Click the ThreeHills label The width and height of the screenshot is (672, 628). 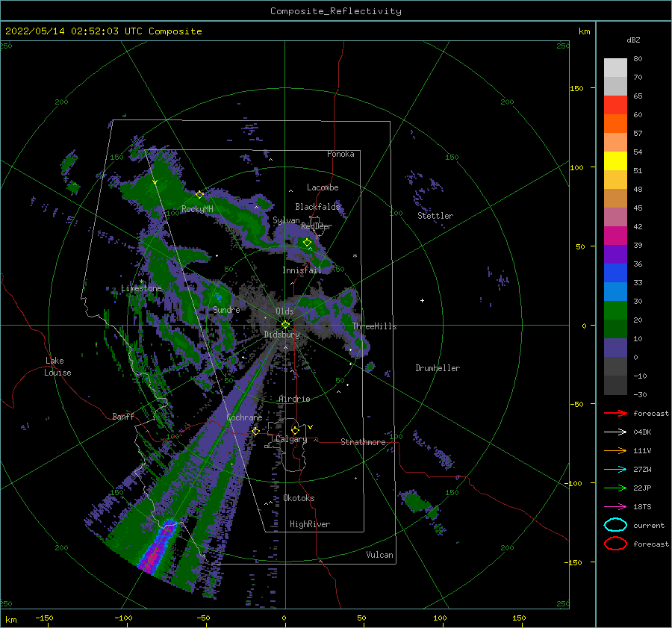374,326
